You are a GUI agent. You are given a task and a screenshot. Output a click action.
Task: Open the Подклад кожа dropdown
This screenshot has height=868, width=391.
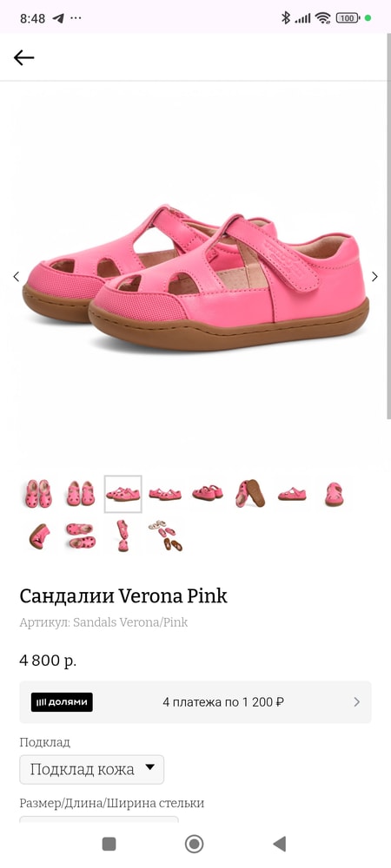coord(92,769)
